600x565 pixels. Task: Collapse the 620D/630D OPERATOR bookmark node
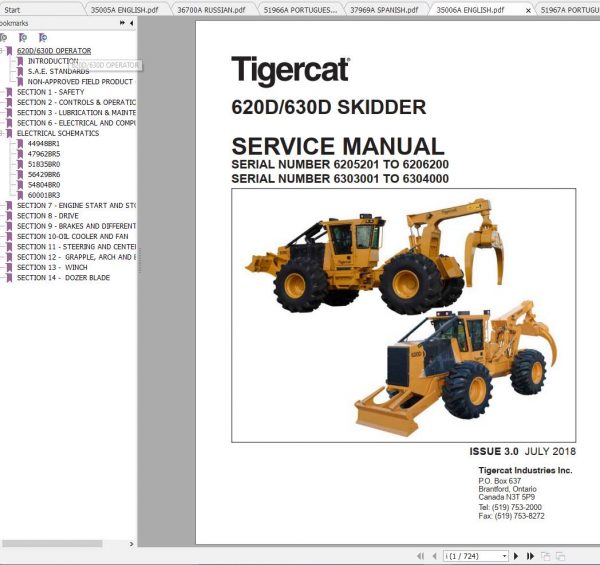(1, 51)
